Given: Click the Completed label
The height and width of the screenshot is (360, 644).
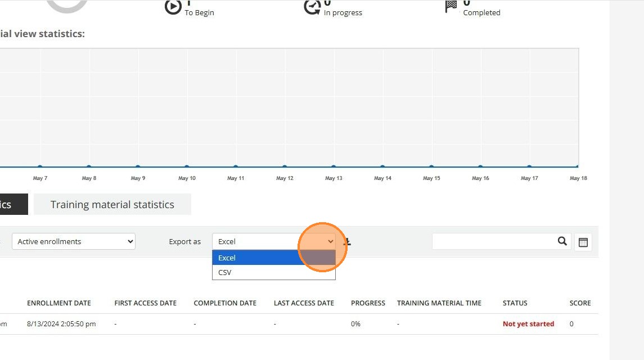Looking at the screenshot, I should coord(482,13).
